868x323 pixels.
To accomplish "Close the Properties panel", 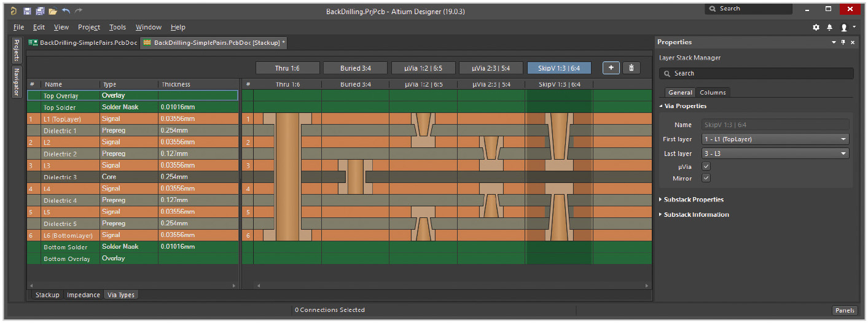I will [x=853, y=42].
